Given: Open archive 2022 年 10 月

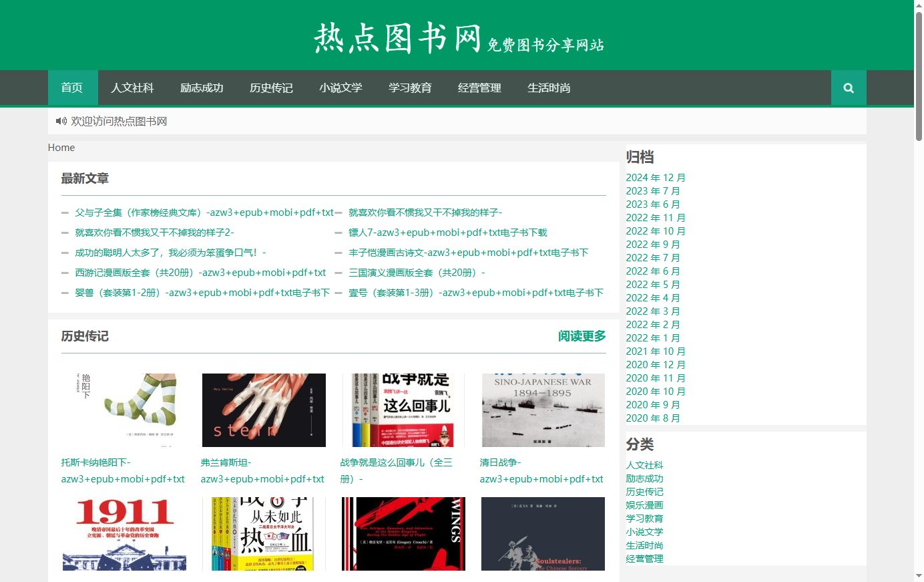Looking at the screenshot, I should coord(656,231).
